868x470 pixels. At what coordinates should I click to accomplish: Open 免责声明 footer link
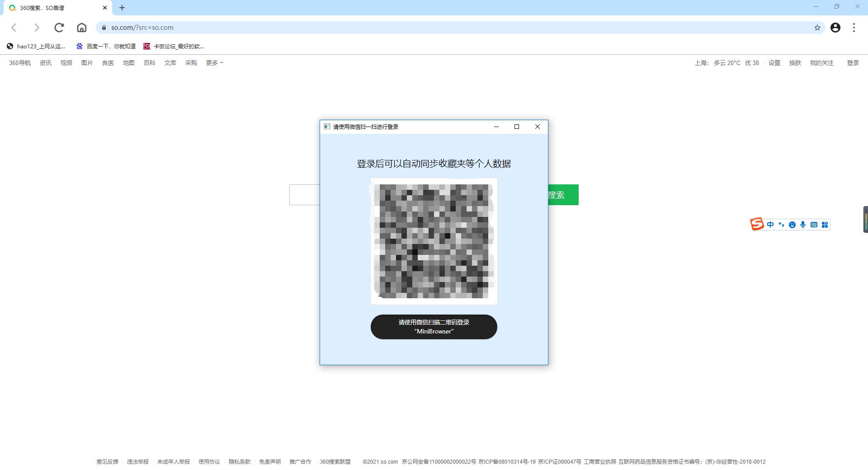tap(269, 462)
